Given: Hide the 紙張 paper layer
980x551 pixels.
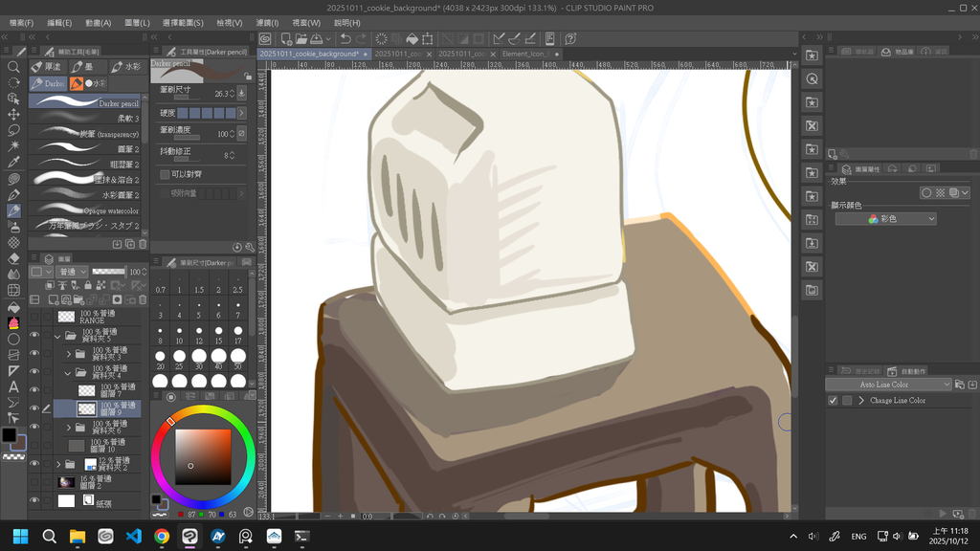Looking at the screenshot, I should pyautogui.click(x=34, y=500).
